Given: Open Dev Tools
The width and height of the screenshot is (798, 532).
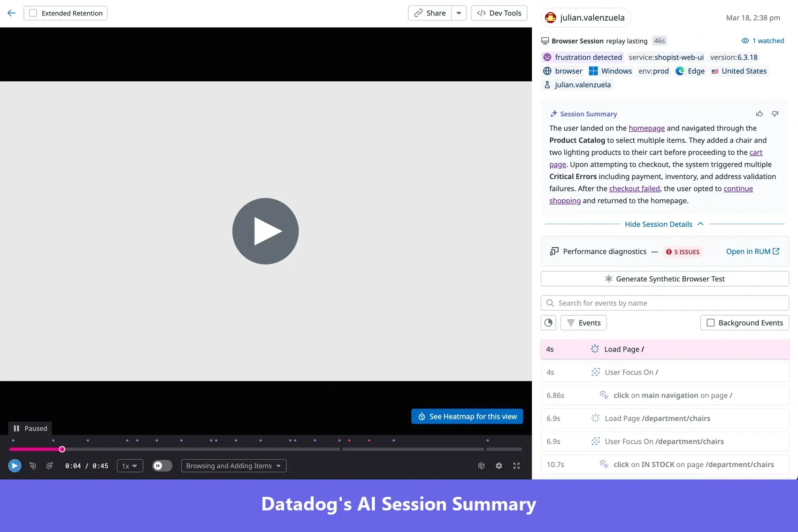Looking at the screenshot, I should (x=499, y=13).
